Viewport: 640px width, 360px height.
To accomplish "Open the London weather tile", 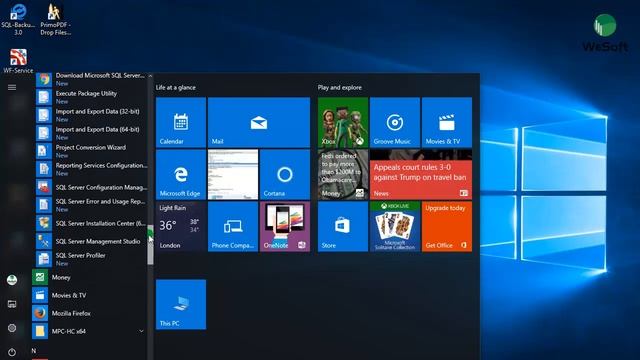I will (181, 227).
